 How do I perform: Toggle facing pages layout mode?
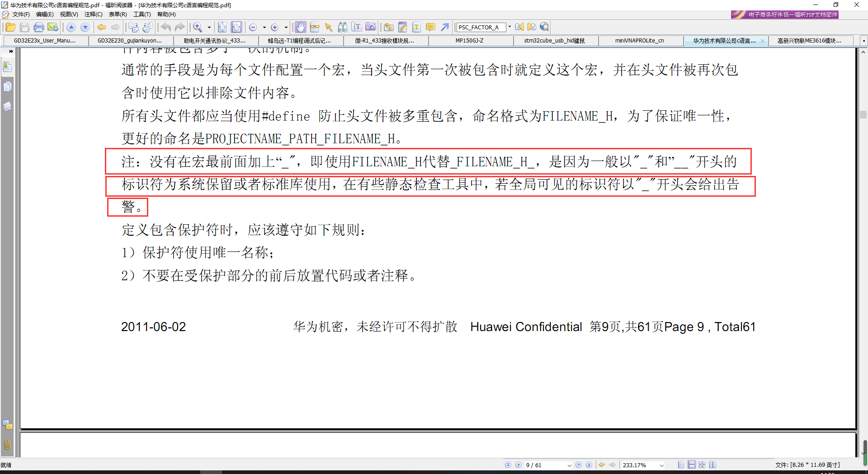tap(703, 465)
